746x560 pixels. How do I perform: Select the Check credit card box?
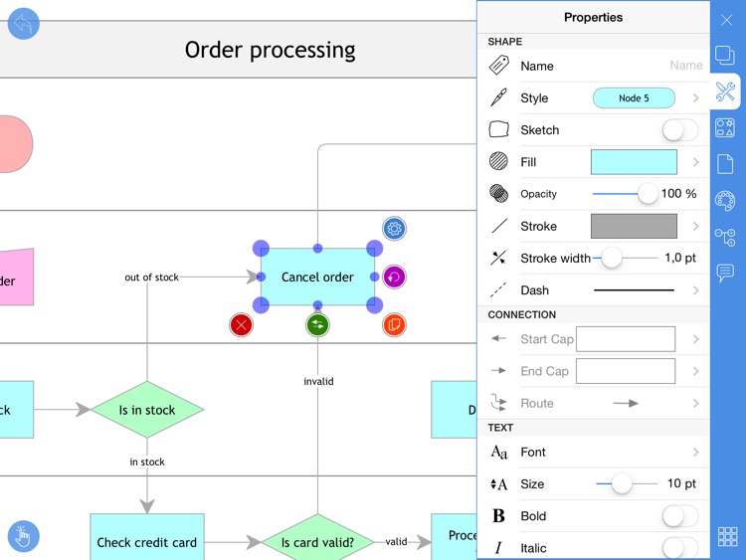[147, 537]
